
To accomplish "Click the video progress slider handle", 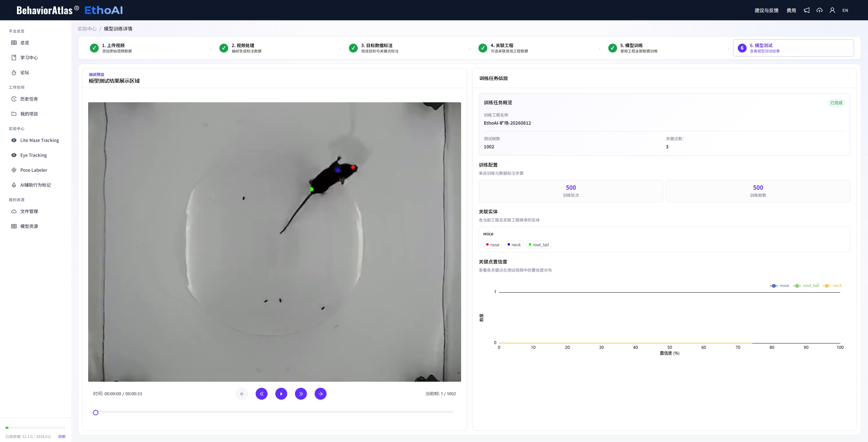I will [96, 413].
